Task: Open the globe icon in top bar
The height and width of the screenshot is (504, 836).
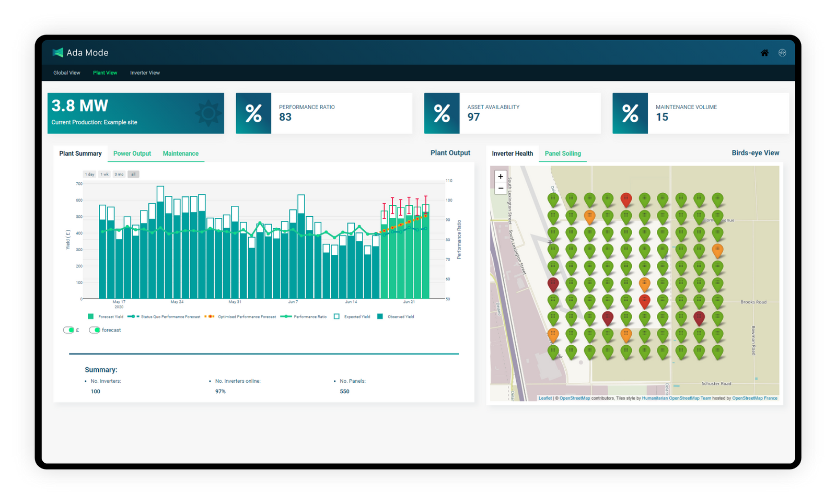Action: tap(782, 53)
